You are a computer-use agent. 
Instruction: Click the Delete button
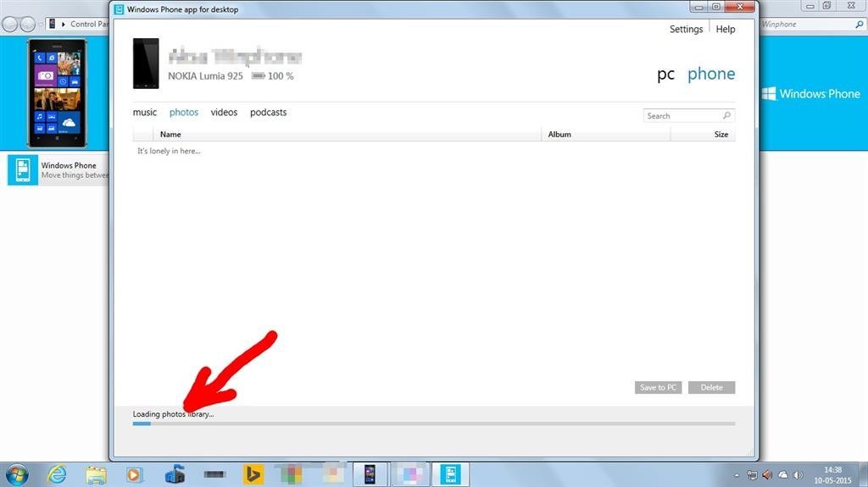click(711, 387)
